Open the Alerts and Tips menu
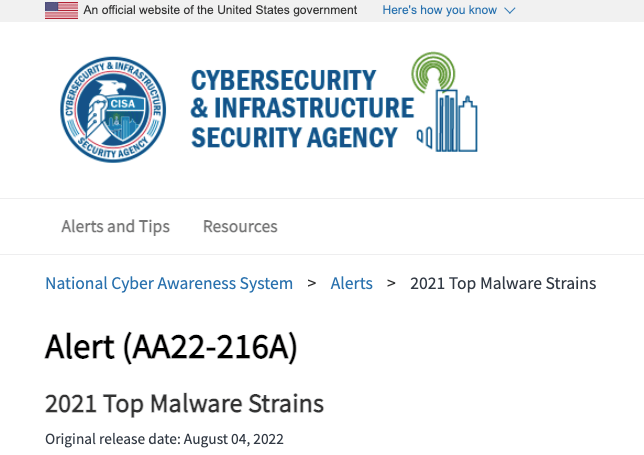The width and height of the screenshot is (644, 455). [115, 226]
